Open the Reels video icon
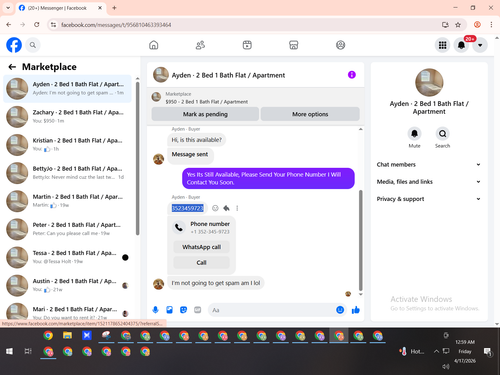500x375 pixels. (247, 45)
